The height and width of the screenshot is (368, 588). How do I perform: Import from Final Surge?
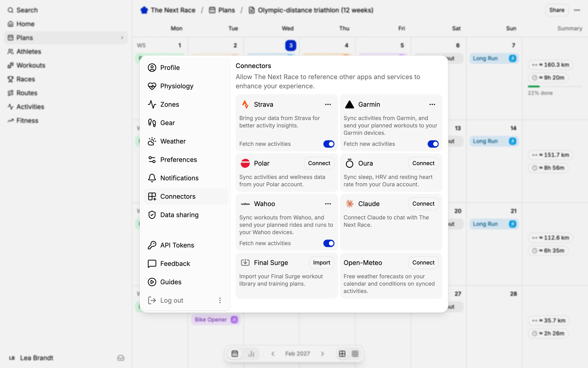(x=321, y=263)
